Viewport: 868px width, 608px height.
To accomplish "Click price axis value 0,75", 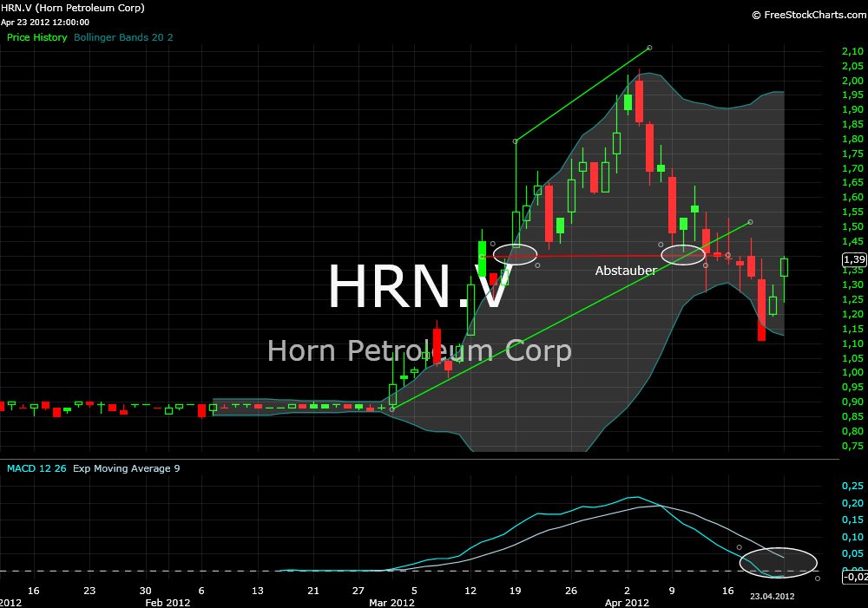I will coord(852,445).
